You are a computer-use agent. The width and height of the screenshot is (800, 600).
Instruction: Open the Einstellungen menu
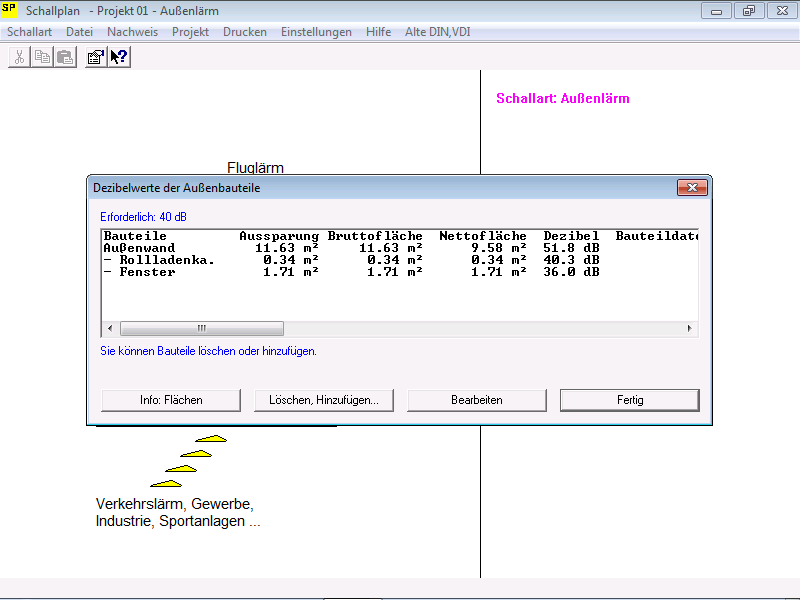coord(316,32)
